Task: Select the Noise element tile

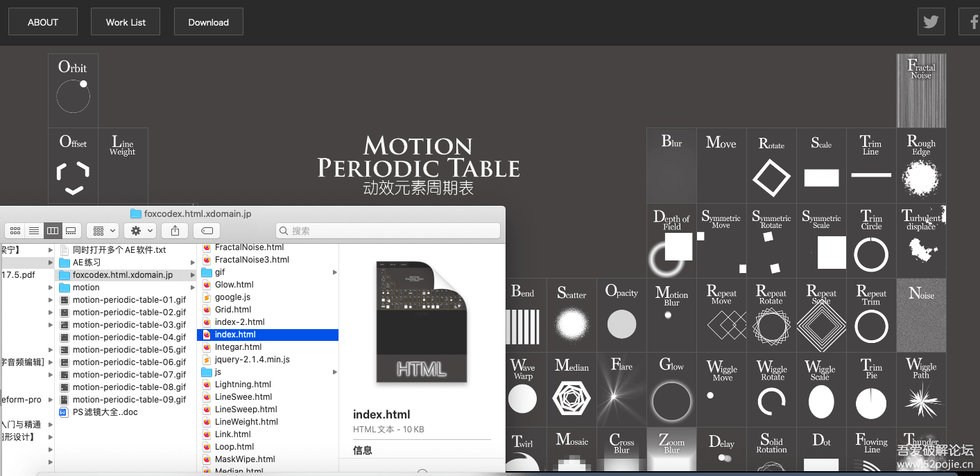Action: click(x=921, y=315)
